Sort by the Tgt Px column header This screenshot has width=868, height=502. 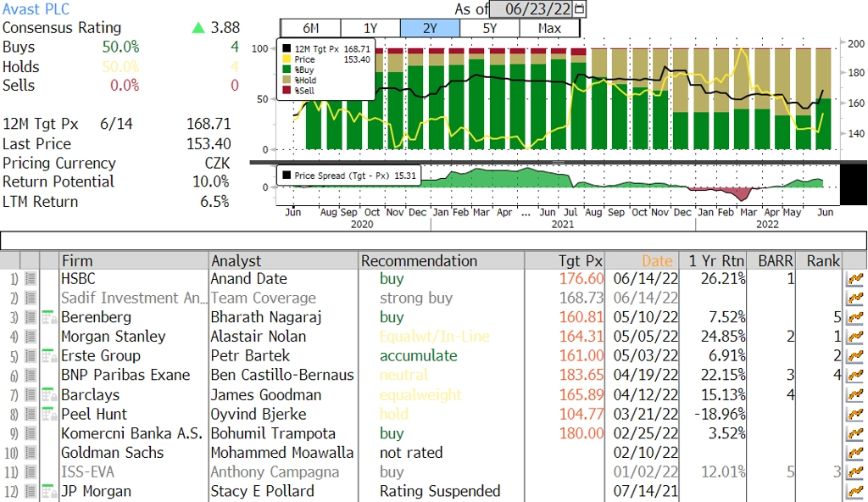(x=565, y=261)
